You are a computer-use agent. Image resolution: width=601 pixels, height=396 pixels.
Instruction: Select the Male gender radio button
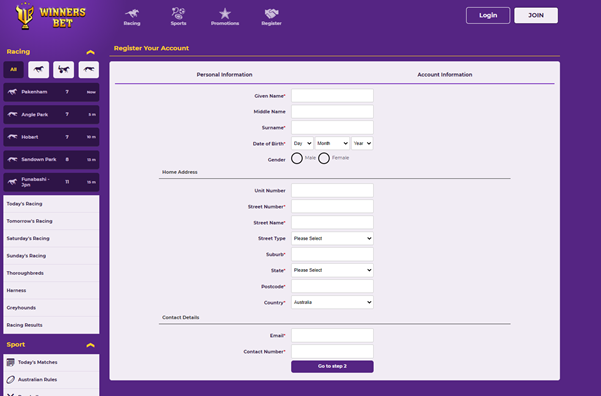click(x=297, y=158)
